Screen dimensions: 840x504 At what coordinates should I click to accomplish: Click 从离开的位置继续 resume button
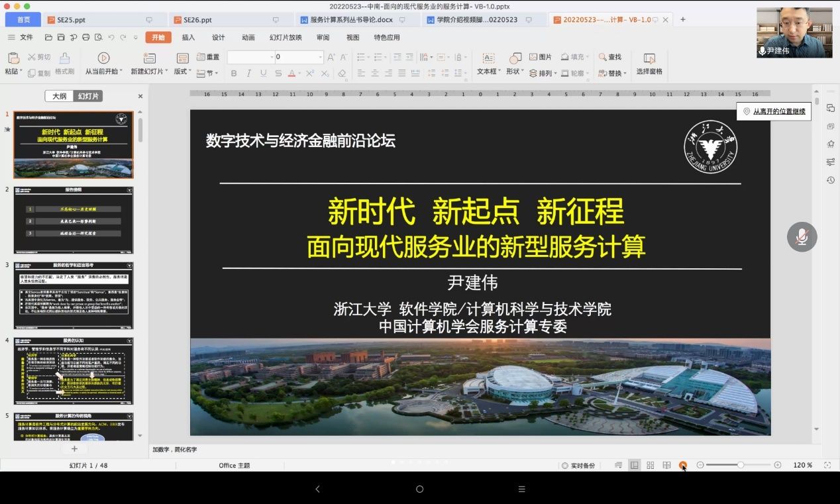click(x=774, y=112)
